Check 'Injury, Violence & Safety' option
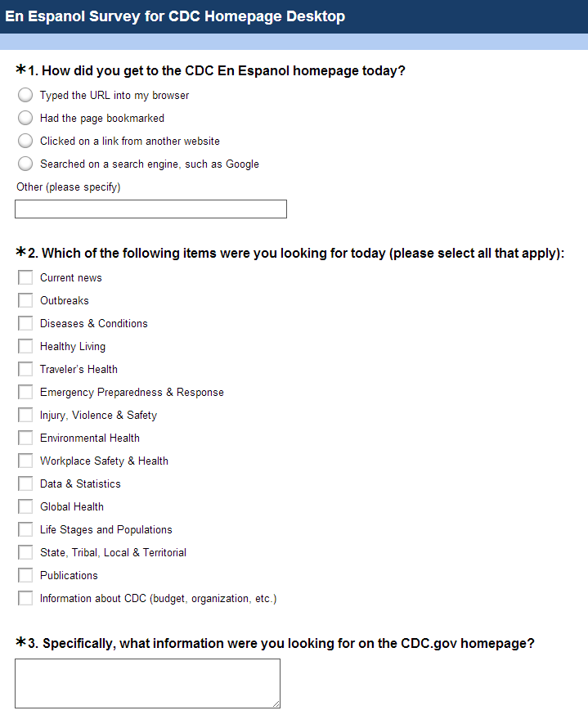588x724 pixels. click(25, 415)
